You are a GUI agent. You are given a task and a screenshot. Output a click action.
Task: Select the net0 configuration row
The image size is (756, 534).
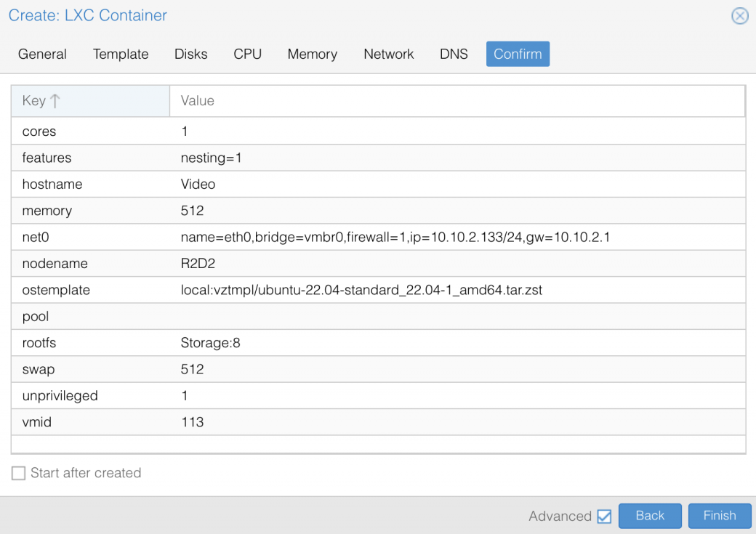[x=291, y=237]
